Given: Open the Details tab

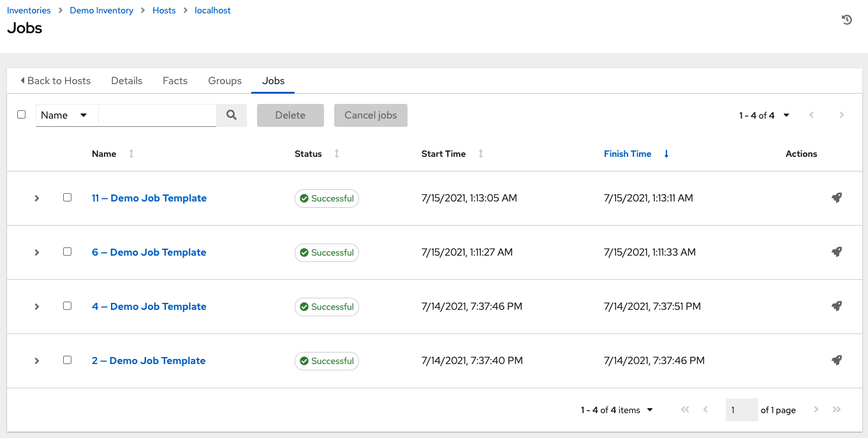Looking at the screenshot, I should (126, 80).
